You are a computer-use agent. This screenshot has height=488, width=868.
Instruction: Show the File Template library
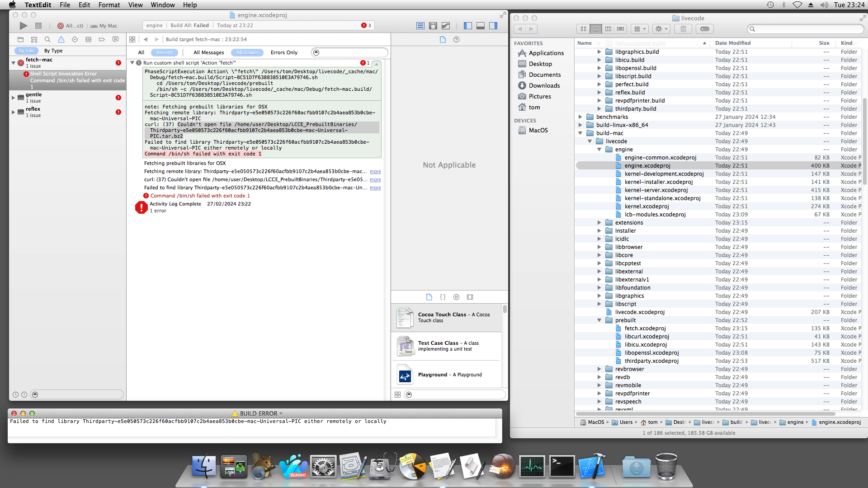point(429,297)
